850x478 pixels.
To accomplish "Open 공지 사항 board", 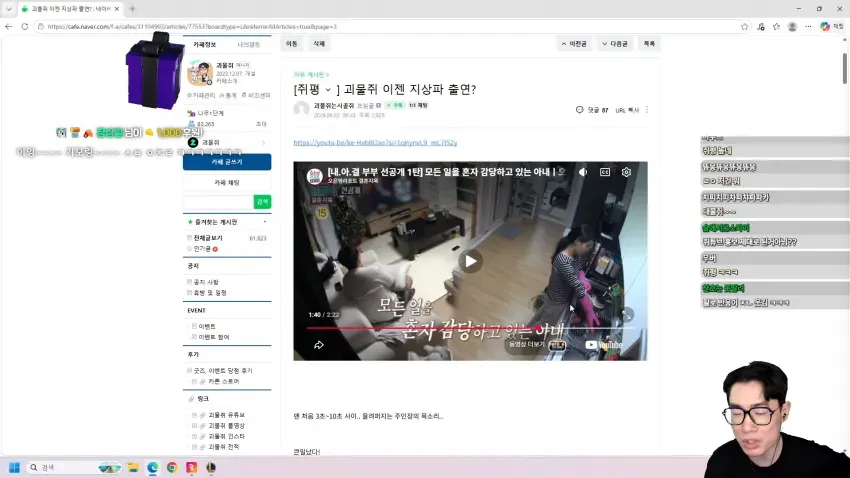I will tap(206, 282).
